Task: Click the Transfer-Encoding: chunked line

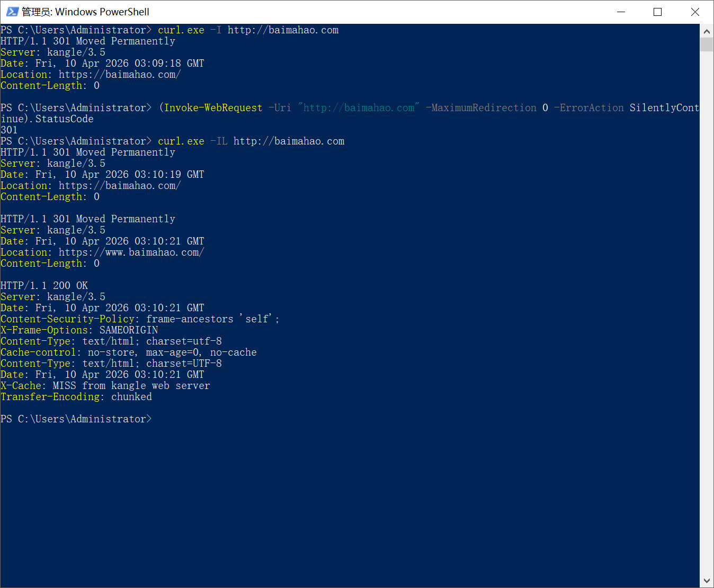Action: [x=76, y=397]
